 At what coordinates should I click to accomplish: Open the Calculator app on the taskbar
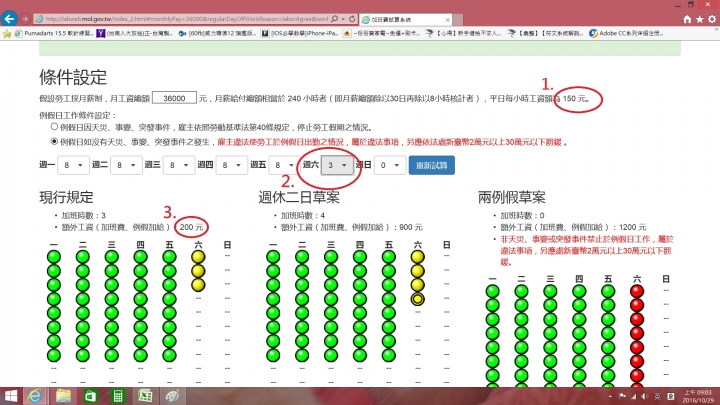tap(118, 396)
